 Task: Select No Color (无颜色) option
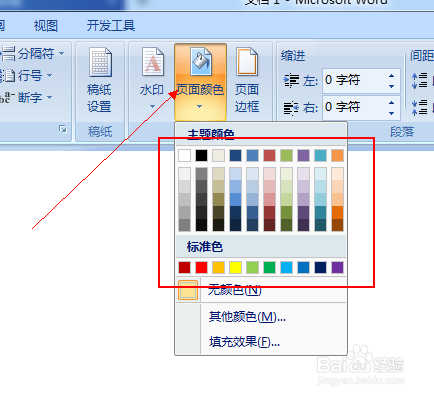pyautogui.click(x=261, y=290)
